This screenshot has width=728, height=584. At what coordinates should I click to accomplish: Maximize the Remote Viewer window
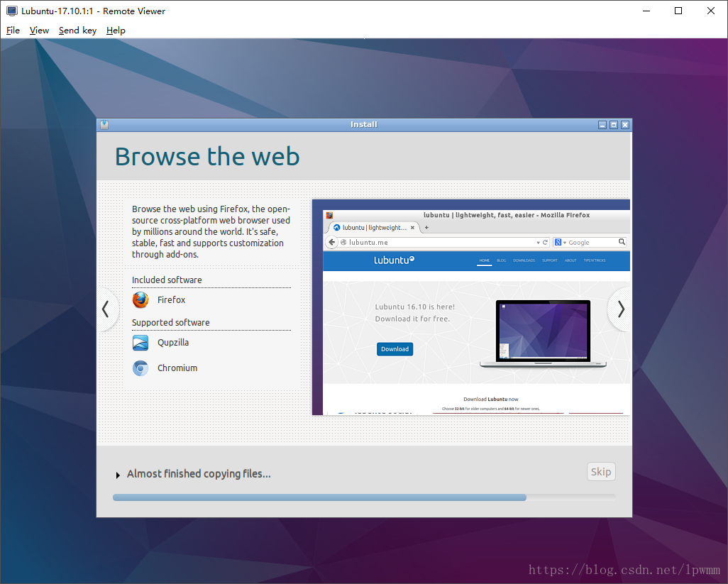(678, 11)
